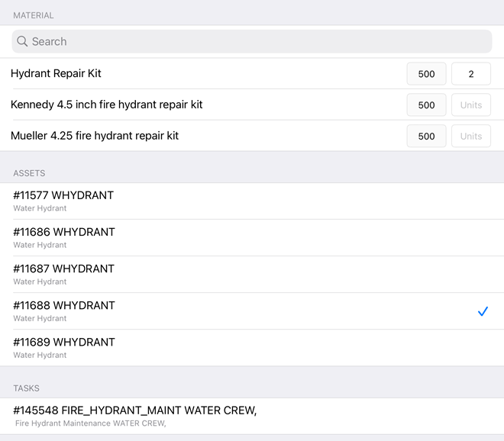The width and height of the screenshot is (504, 441).
Task: Edit the Hydrant Repair Kit 500 field
Action: (x=426, y=74)
